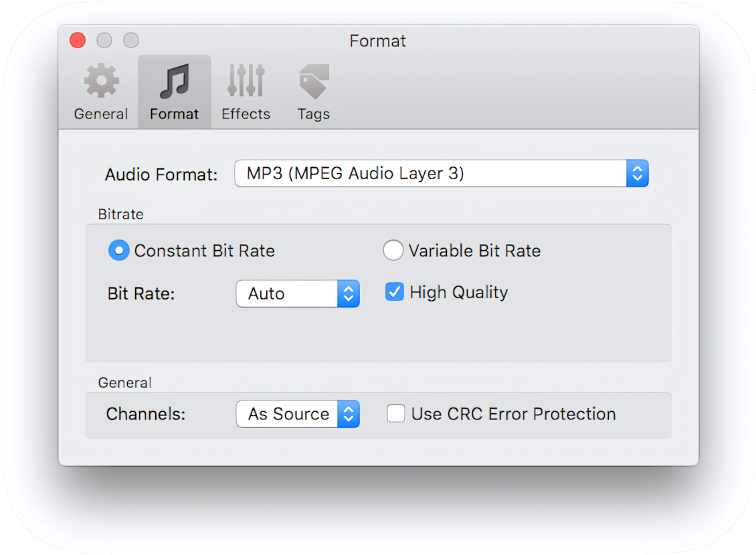756x555 pixels.
Task: Close the Format window
Action: (x=77, y=40)
